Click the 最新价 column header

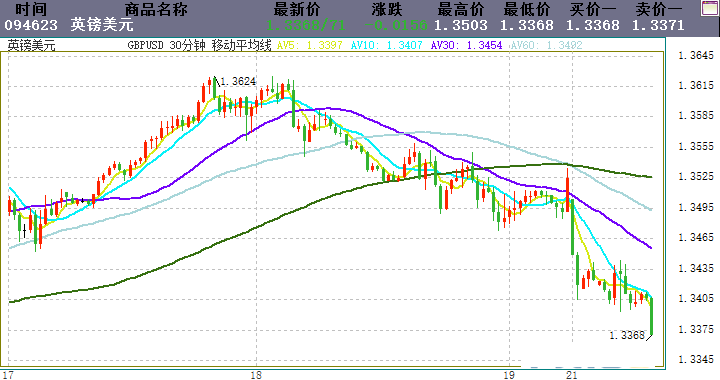(x=297, y=9)
